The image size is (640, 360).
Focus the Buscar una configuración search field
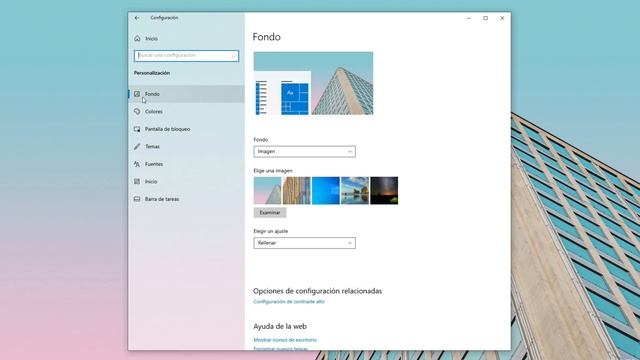(186, 56)
